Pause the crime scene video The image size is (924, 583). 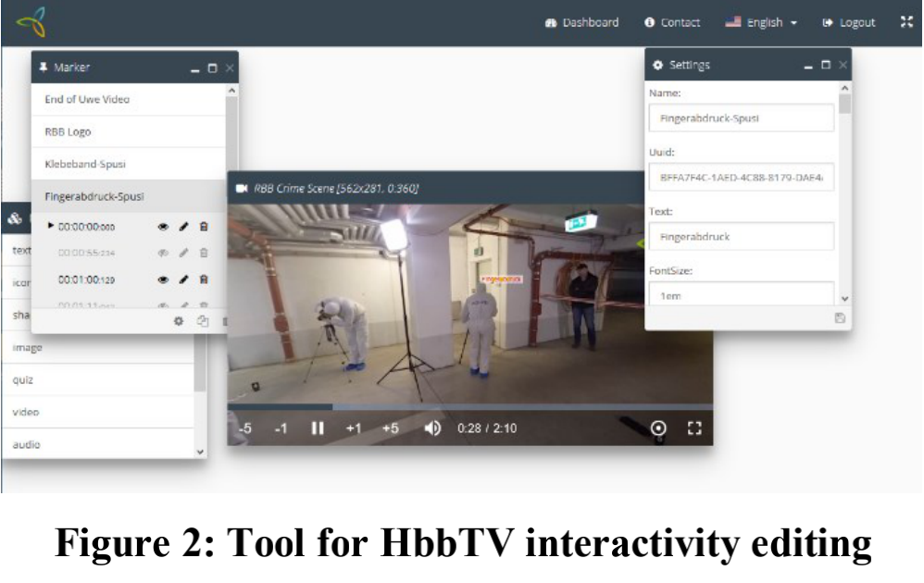pyautogui.click(x=317, y=428)
